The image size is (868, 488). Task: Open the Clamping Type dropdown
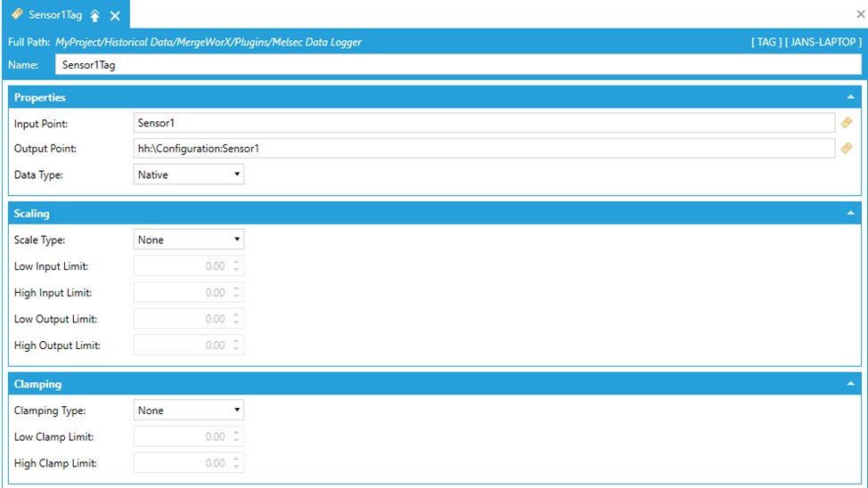point(188,410)
